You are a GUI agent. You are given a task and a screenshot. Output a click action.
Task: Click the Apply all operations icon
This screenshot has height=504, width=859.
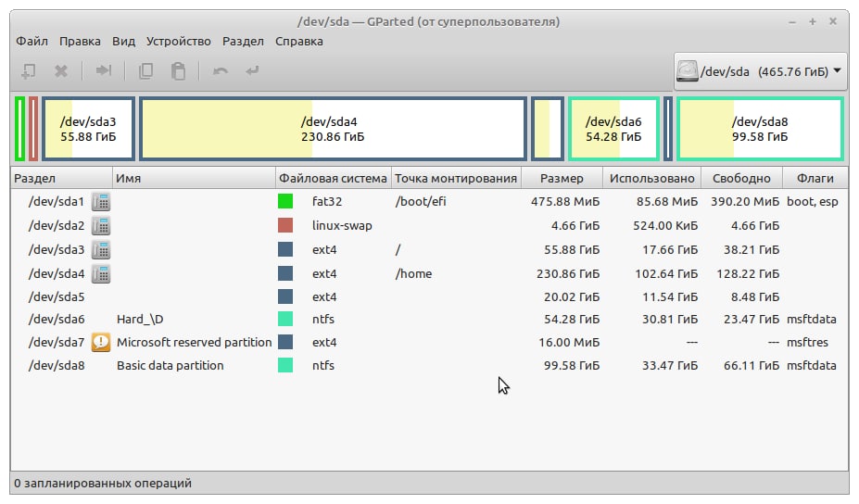[252, 70]
